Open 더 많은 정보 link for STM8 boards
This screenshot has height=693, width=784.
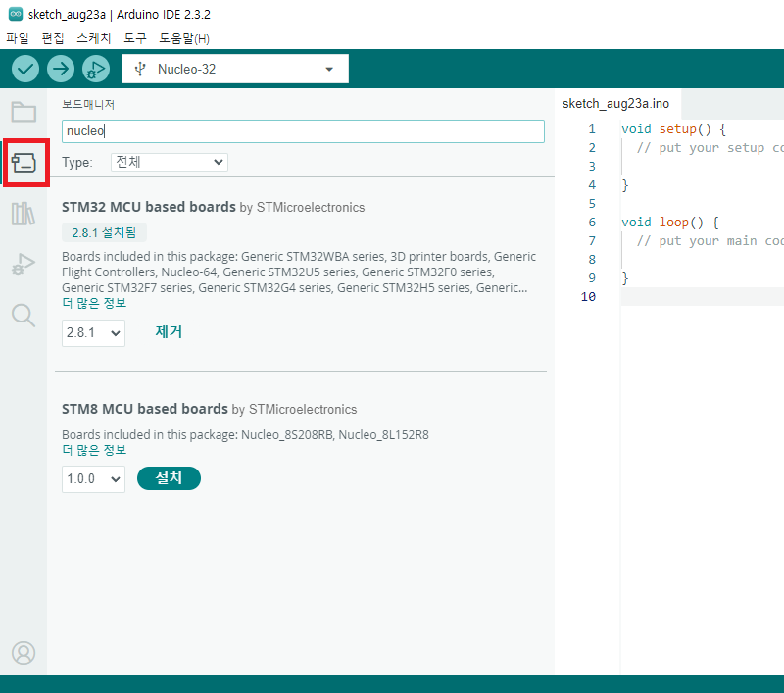pos(94,450)
